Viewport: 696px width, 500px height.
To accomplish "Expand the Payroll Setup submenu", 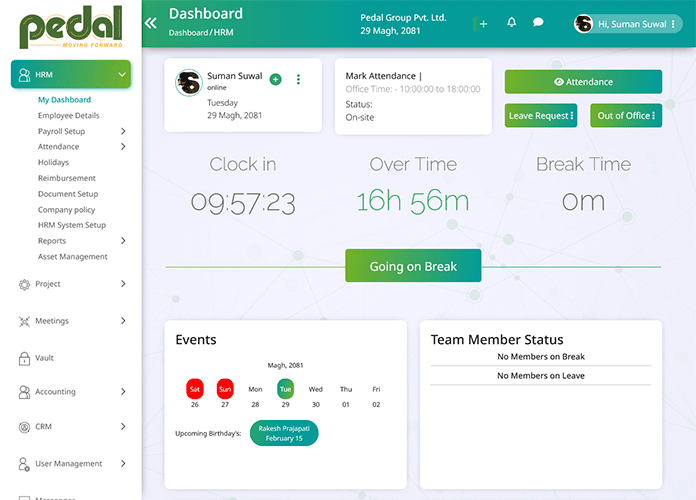I will point(123,131).
